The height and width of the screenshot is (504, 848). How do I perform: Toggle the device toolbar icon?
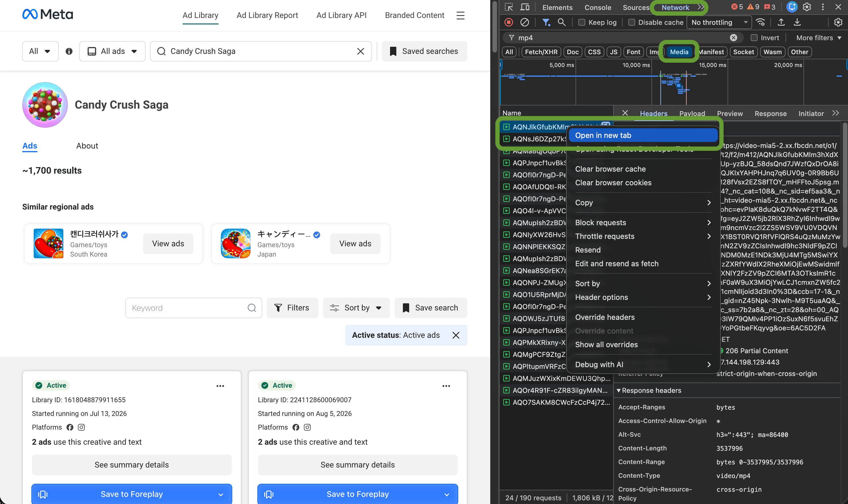click(525, 7)
